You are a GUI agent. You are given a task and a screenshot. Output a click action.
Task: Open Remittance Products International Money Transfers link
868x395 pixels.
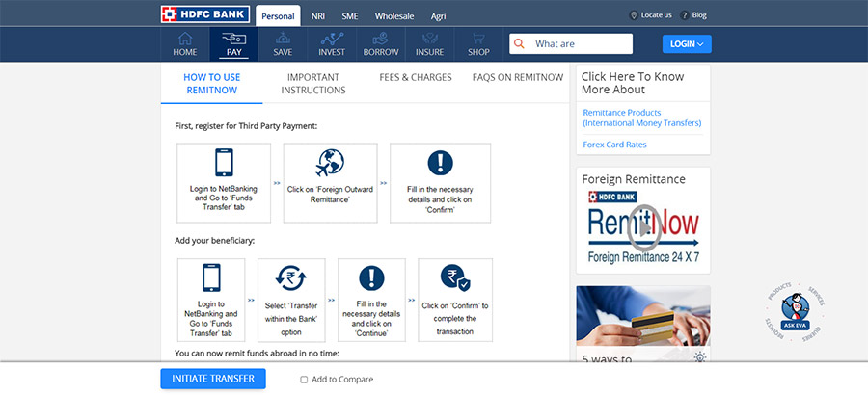tap(642, 118)
